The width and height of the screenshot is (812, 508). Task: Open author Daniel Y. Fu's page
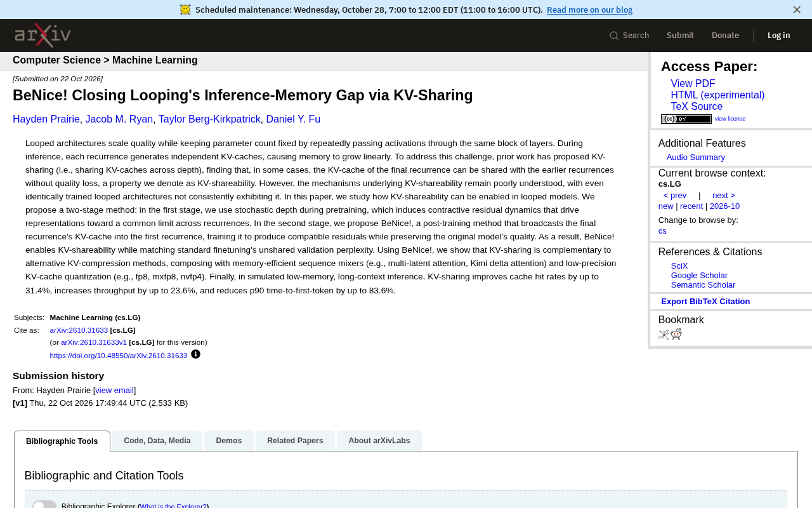click(x=293, y=119)
